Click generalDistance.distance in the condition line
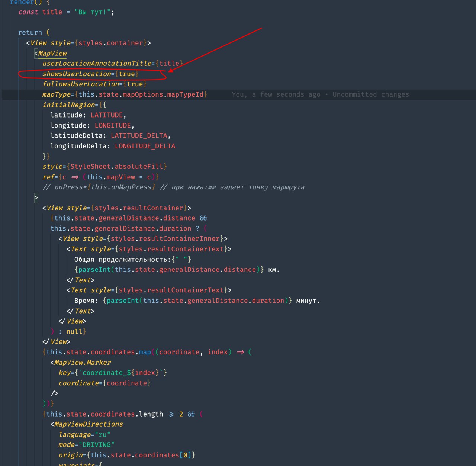Screen dimensions: 476x466 coord(145,218)
